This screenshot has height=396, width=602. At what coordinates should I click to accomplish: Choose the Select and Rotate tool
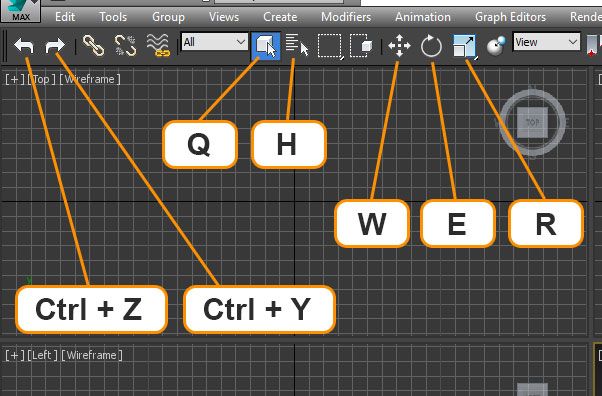(431, 46)
